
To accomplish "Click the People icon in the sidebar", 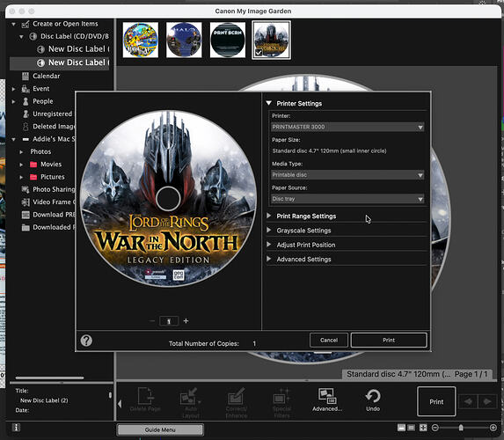I will click(x=26, y=101).
